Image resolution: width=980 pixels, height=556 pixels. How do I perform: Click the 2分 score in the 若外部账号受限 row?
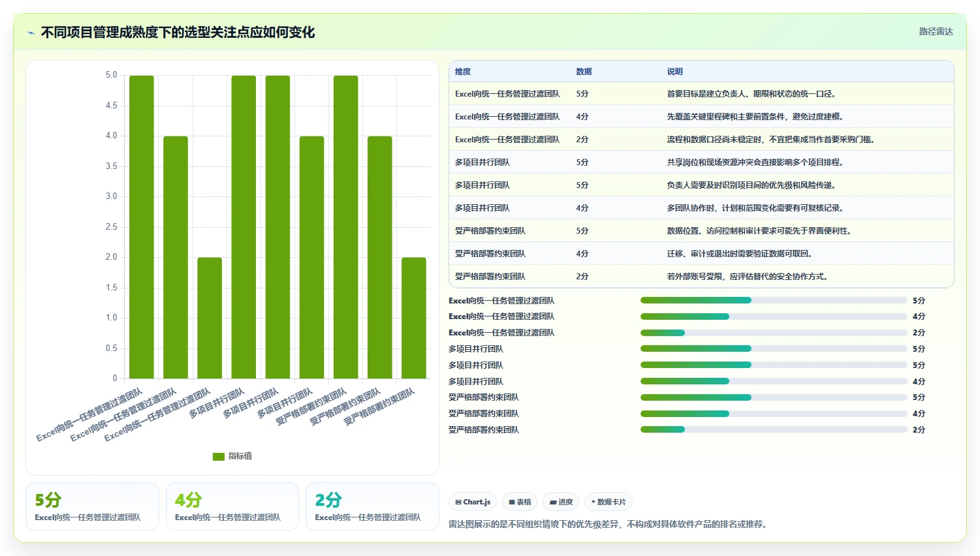point(582,277)
